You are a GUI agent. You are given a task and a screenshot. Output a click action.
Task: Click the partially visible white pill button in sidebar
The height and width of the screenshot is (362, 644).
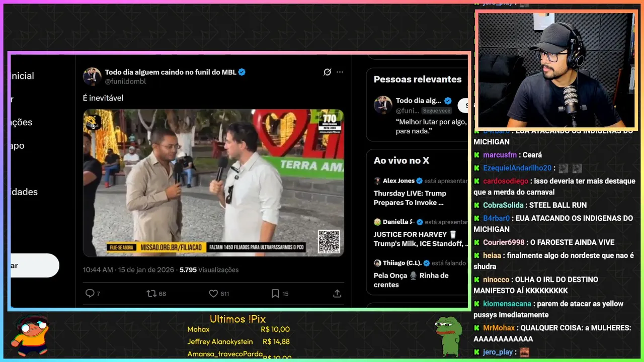pos(34,265)
